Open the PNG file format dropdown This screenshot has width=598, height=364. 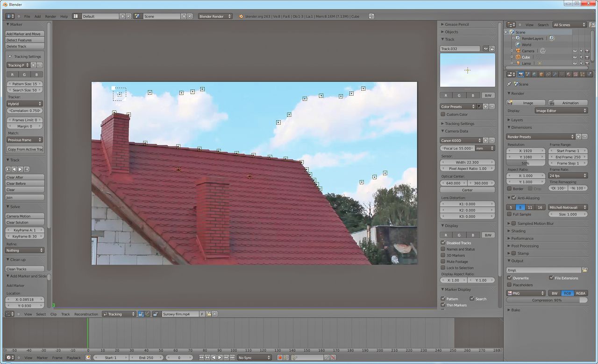tap(526, 293)
